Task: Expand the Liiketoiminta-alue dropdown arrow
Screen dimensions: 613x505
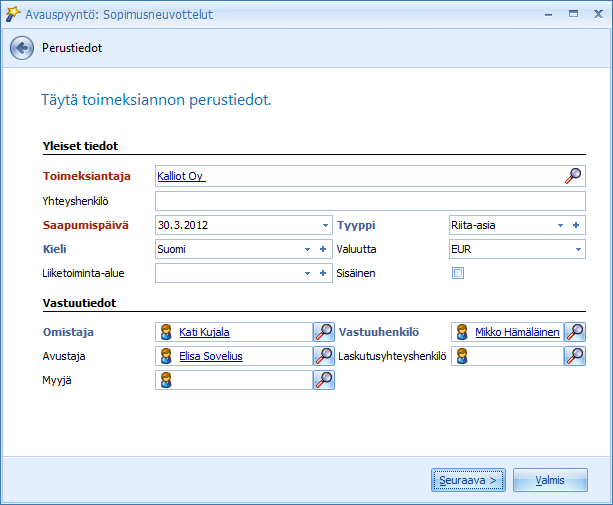Action: click(x=308, y=274)
